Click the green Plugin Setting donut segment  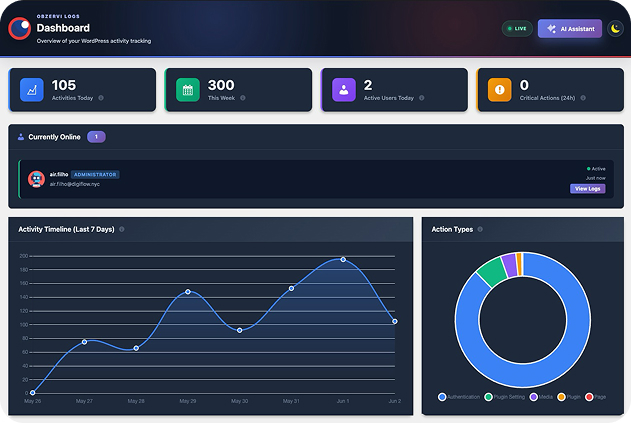click(492, 272)
